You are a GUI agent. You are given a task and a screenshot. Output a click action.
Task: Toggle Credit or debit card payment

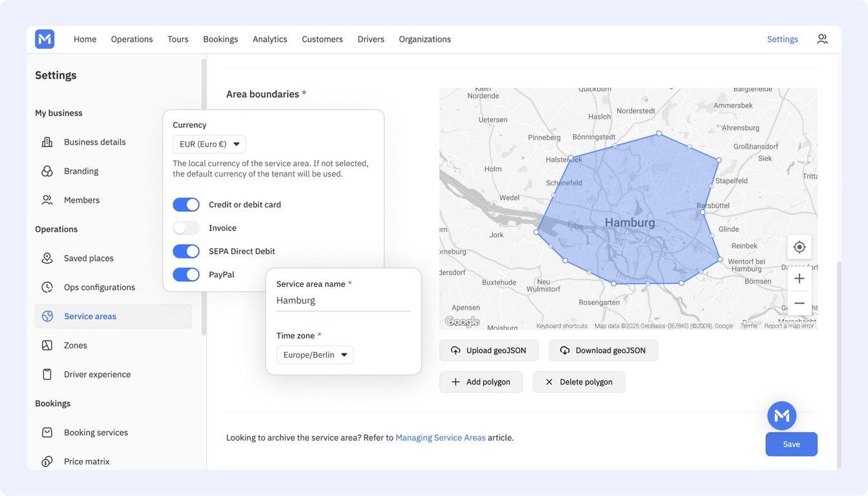click(186, 205)
